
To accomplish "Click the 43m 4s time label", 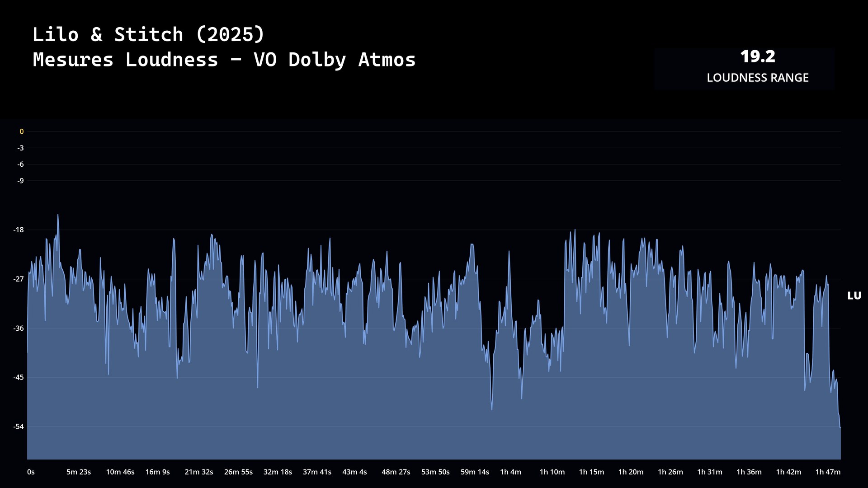I will coord(354,472).
